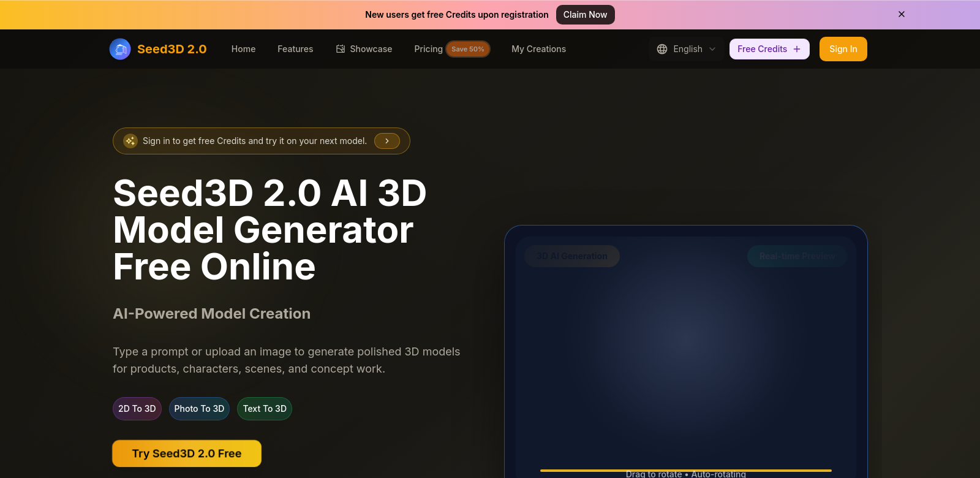Select the Photo To 3D tag
Image resolution: width=980 pixels, height=478 pixels.
click(x=199, y=409)
